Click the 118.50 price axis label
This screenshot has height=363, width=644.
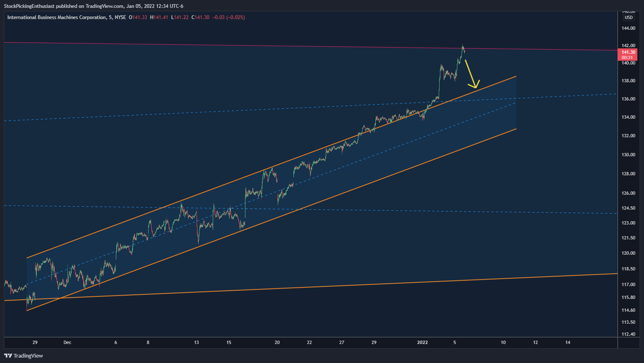pos(628,269)
